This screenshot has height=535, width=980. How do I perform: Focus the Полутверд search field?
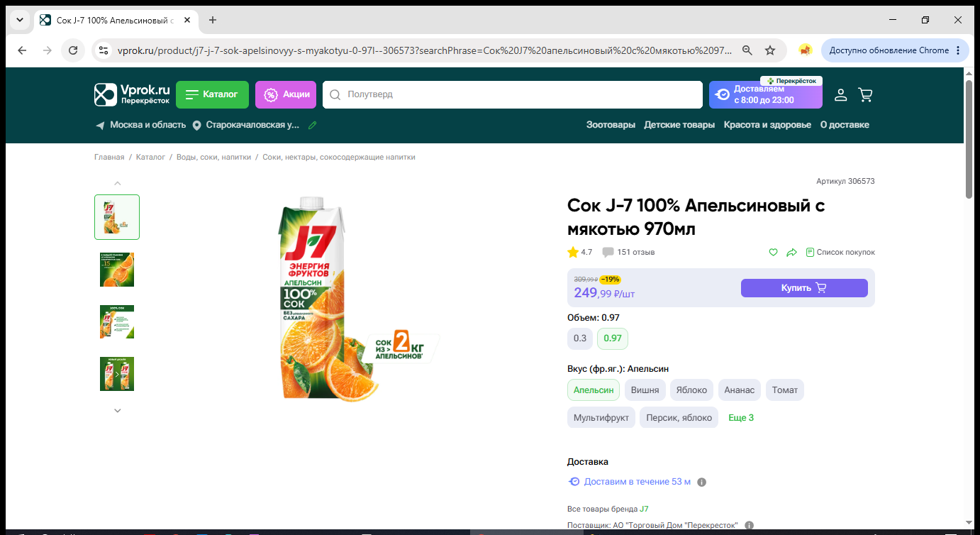[x=512, y=94]
